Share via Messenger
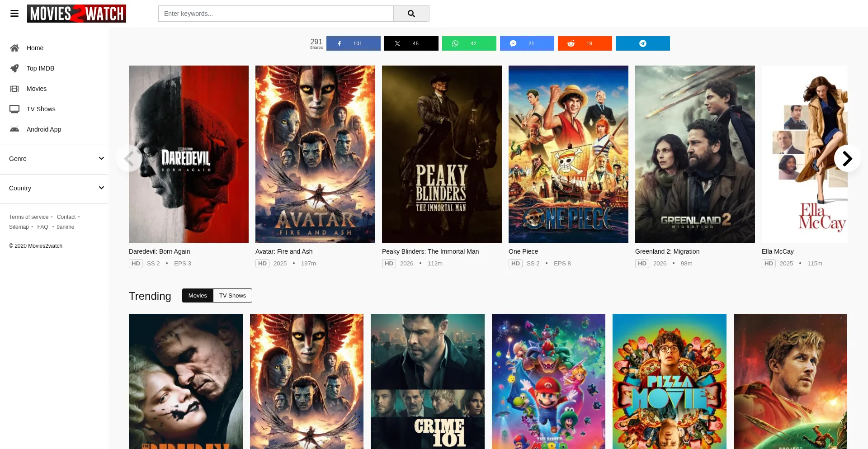 pos(527,43)
